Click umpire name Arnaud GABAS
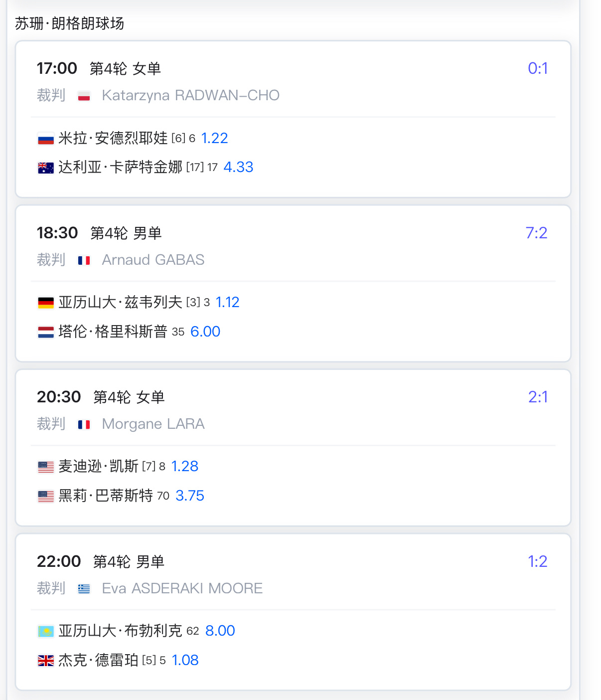Image resolution: width=601 pixels, height=700 pixels. coord(153,260)
